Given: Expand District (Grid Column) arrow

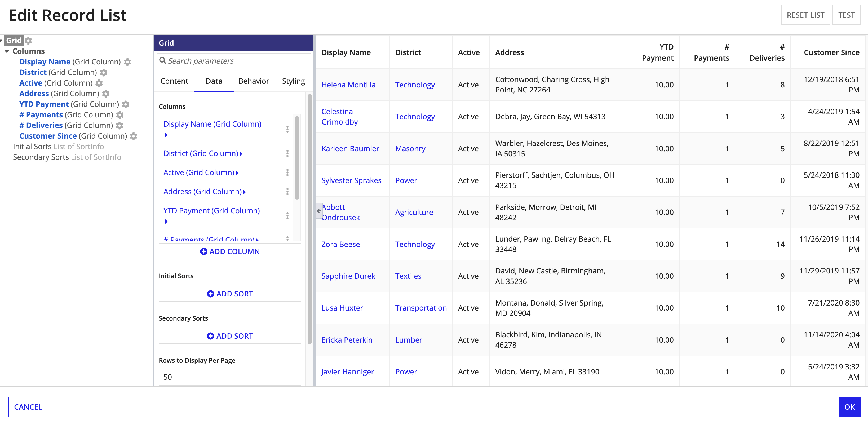Looking at the screenshot, I should coord(241,154).
